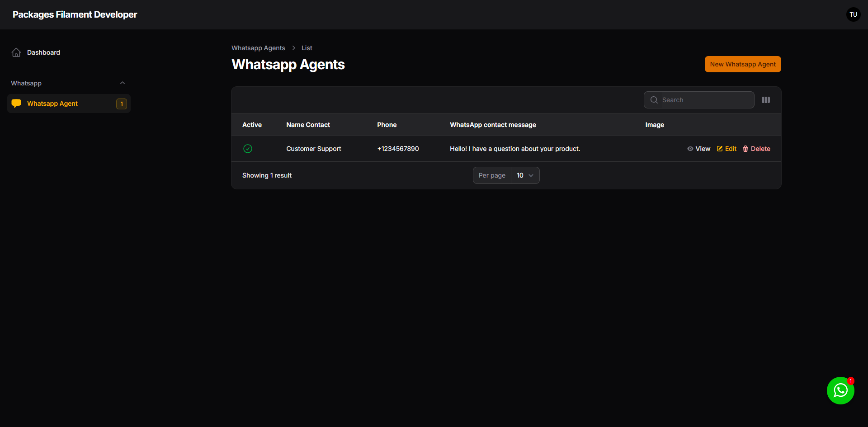Select the Whatsapp Agent navigation item
868x427 pixels.
pyautogui.click(x=53, y=103)
